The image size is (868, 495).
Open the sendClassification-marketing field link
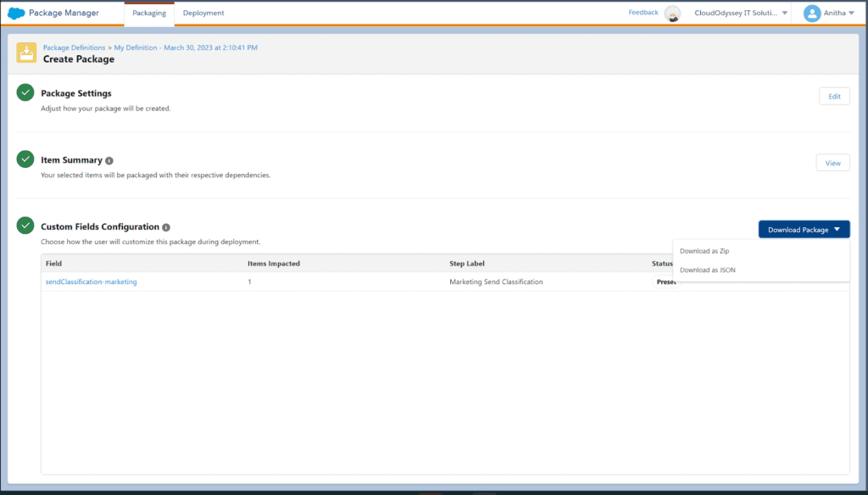(x=92, y=282)
